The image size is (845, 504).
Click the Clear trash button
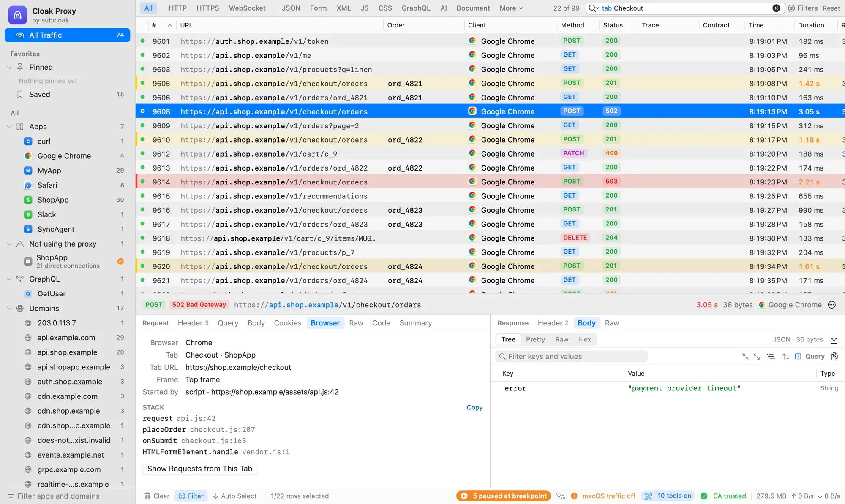(157, 496)
